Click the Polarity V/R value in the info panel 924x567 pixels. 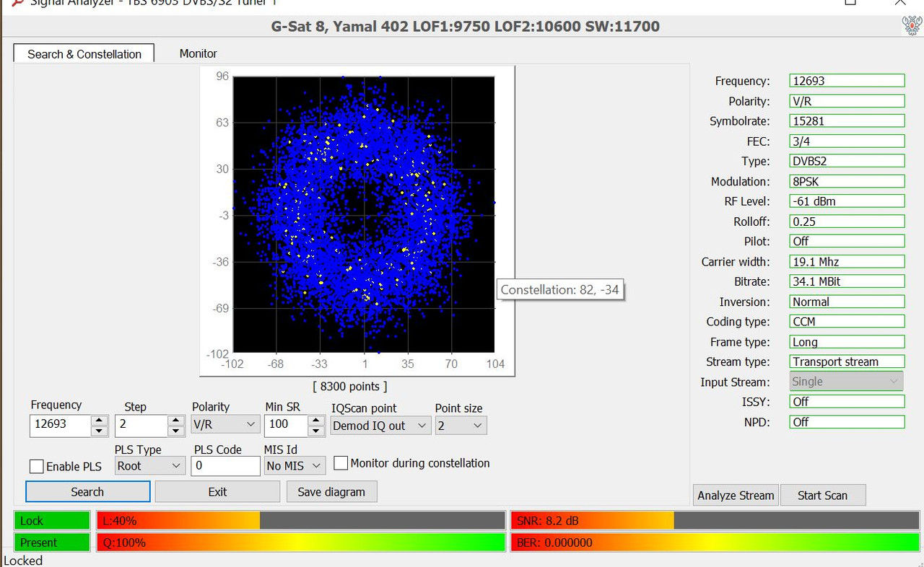tap(846, 101)
